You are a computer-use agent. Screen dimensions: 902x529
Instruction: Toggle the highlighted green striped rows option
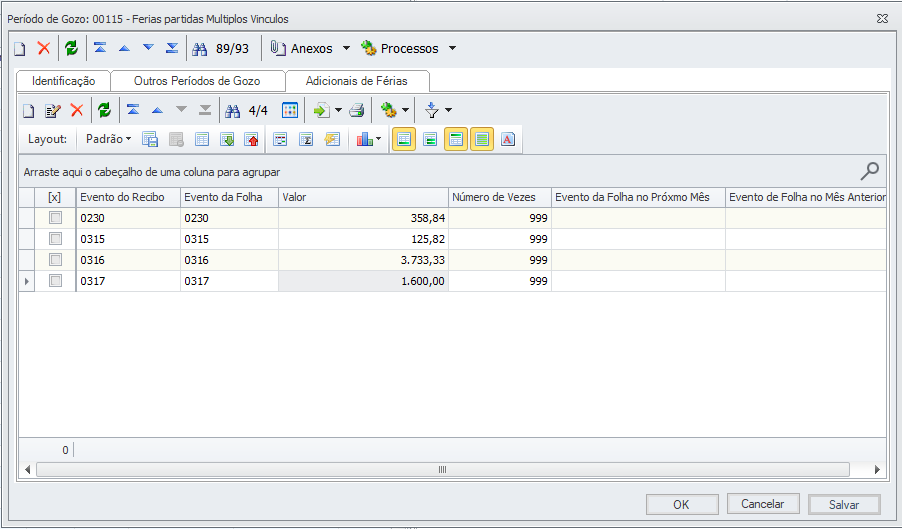point(482,139)
